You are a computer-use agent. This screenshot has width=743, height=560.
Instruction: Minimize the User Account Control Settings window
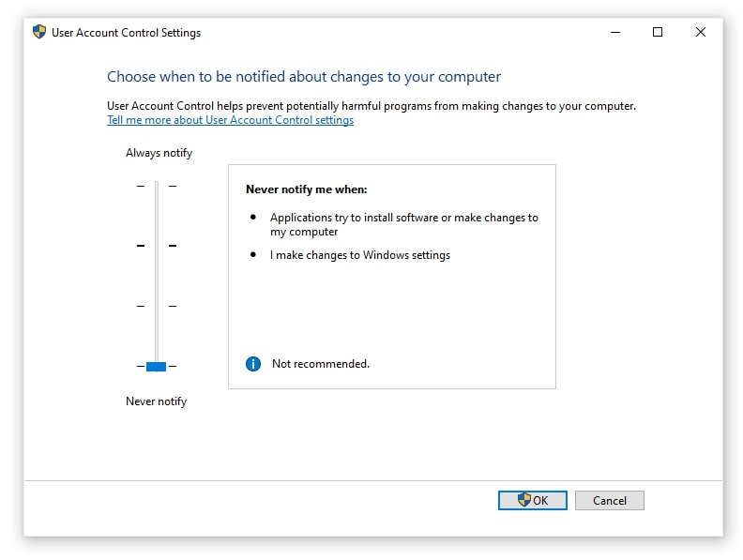pyautogui.click(x=615, y=32)
